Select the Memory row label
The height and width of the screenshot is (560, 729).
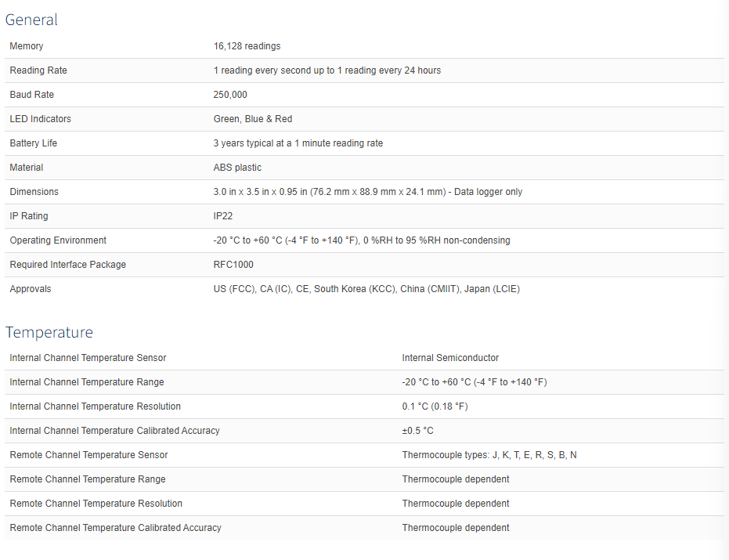(x=27, y=46)
